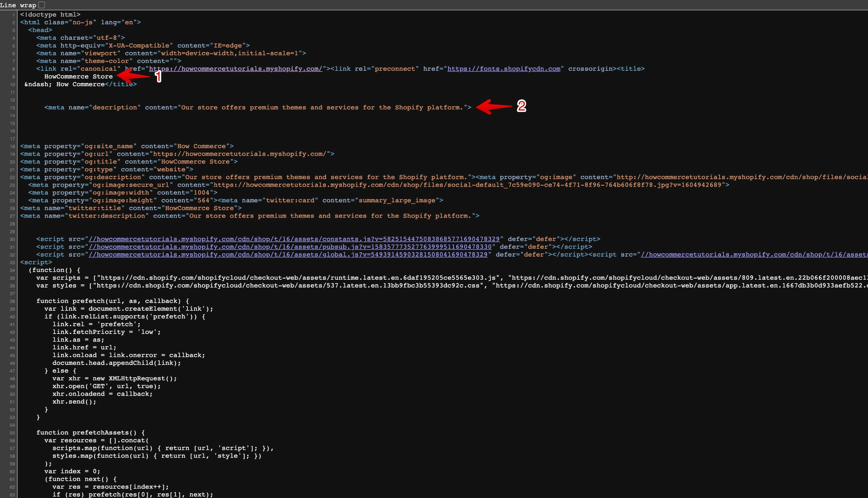
Task: Click the theme-color meta tag line
Action: [108, 61]
